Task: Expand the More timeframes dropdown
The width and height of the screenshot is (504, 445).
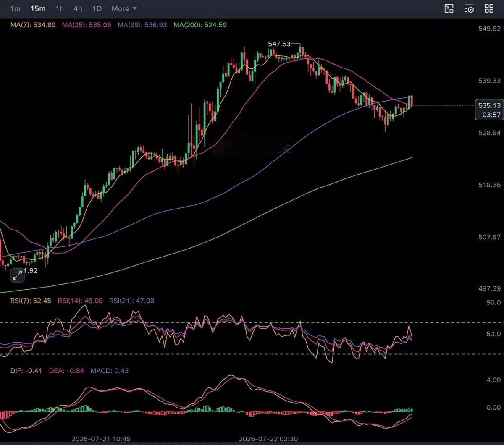Action: coord(124,8)
